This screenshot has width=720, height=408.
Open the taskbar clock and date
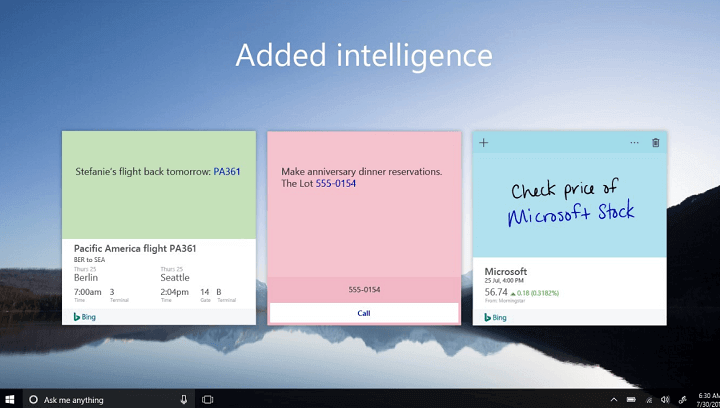click(709, 399)
